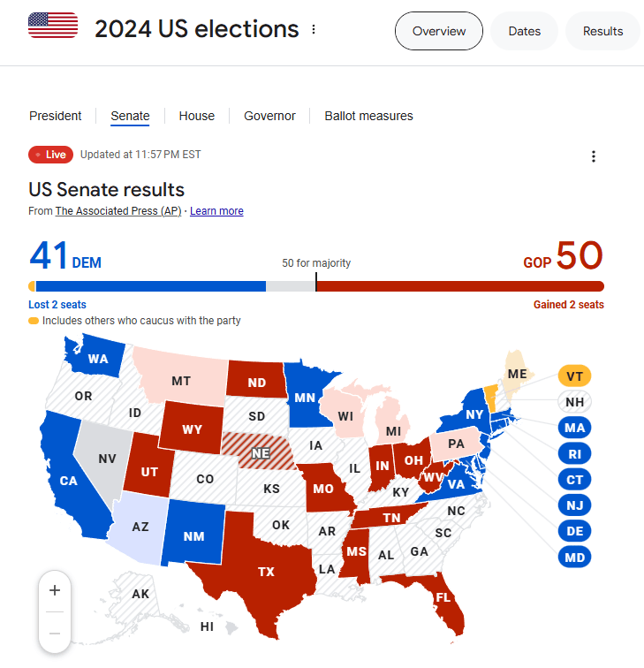Open the Ballot measures tab

[x=368, y=116]
